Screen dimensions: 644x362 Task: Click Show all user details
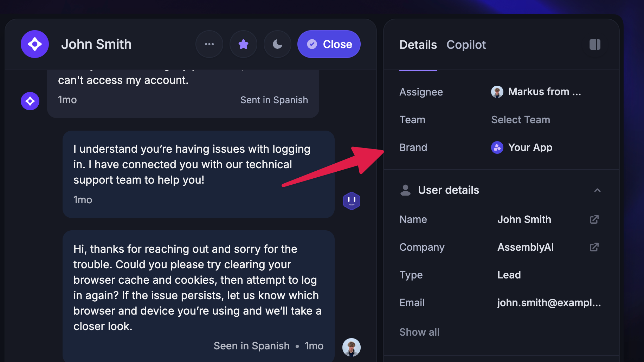(419, 332)
